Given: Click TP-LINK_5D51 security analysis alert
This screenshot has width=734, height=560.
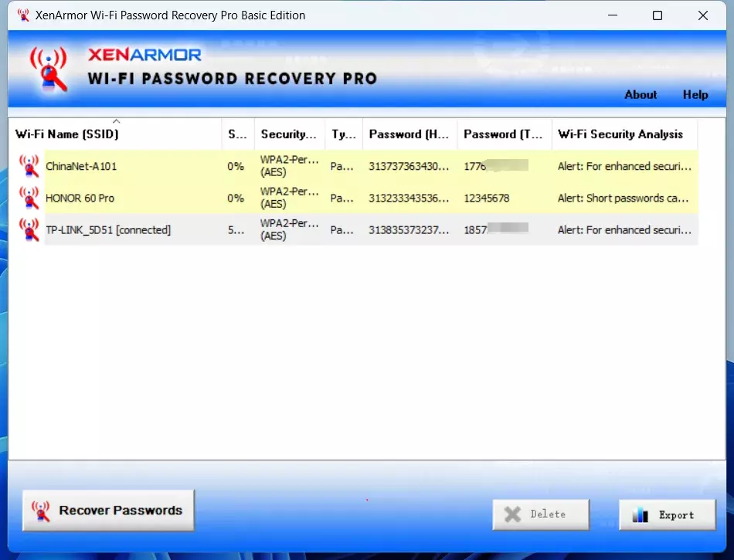Looking at the screenshot, I should [x=624, y=229].
